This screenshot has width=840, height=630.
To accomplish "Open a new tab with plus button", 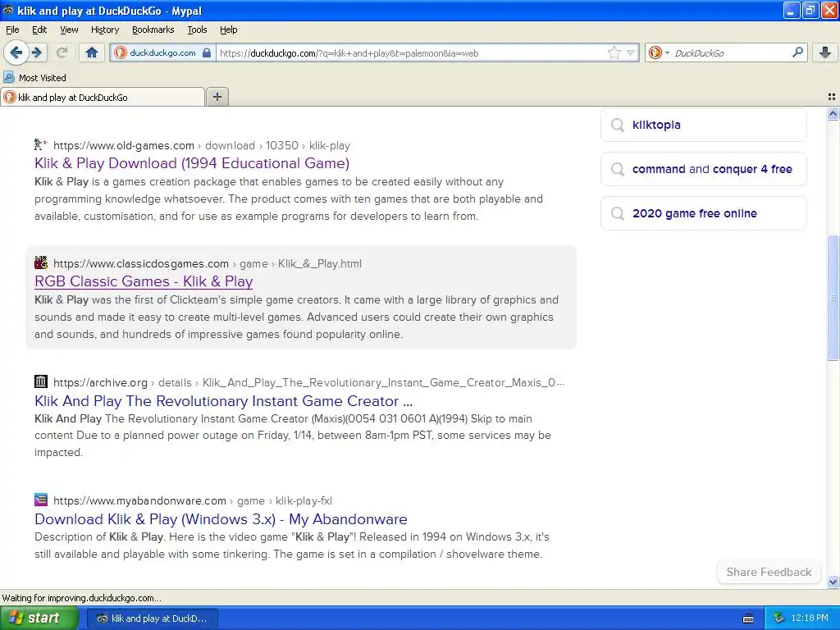I will (217, 97).
